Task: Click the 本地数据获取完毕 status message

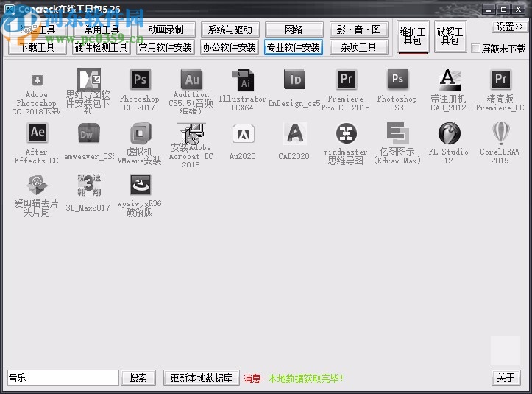Action: pyautogui.click(x=305, y=379)
